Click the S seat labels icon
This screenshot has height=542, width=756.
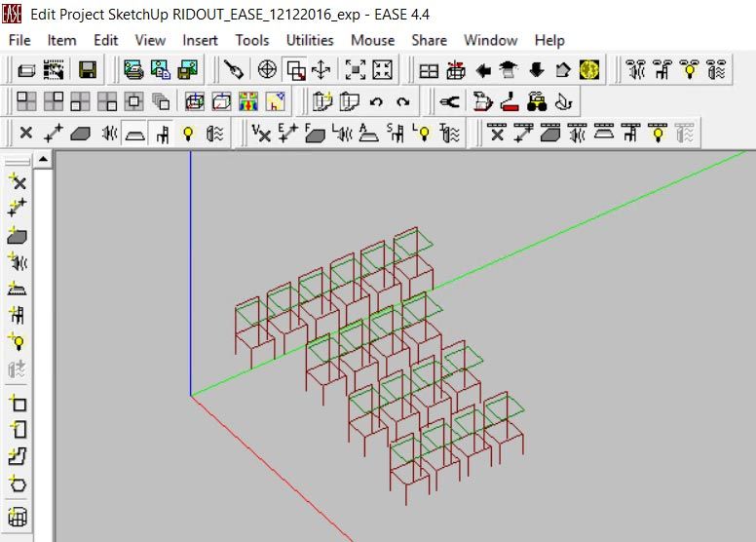coord(396,134)
